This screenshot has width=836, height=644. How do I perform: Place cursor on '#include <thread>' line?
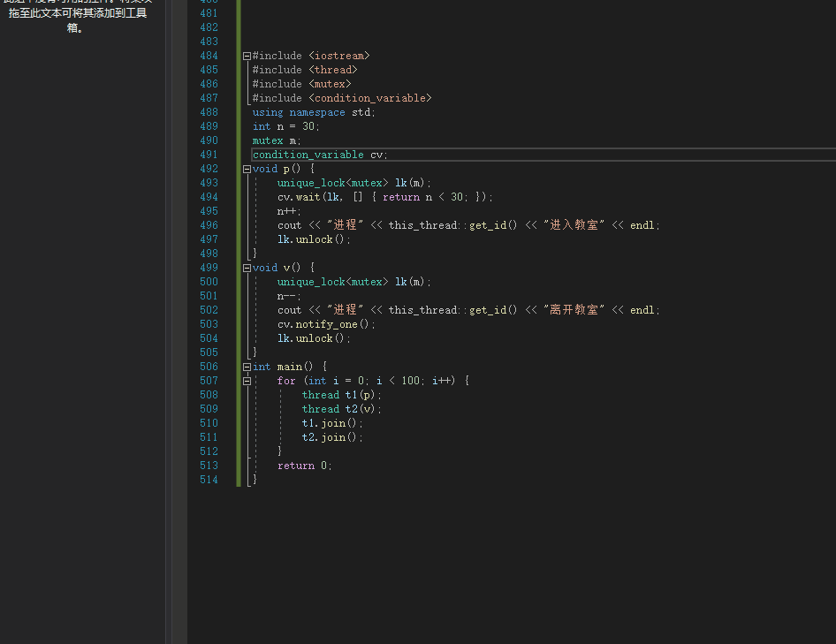(304, 70)
